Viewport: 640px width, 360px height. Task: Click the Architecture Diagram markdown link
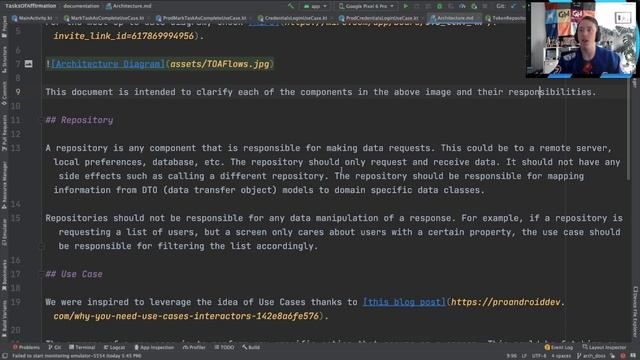pyautogui.click(x=108, y=64)
